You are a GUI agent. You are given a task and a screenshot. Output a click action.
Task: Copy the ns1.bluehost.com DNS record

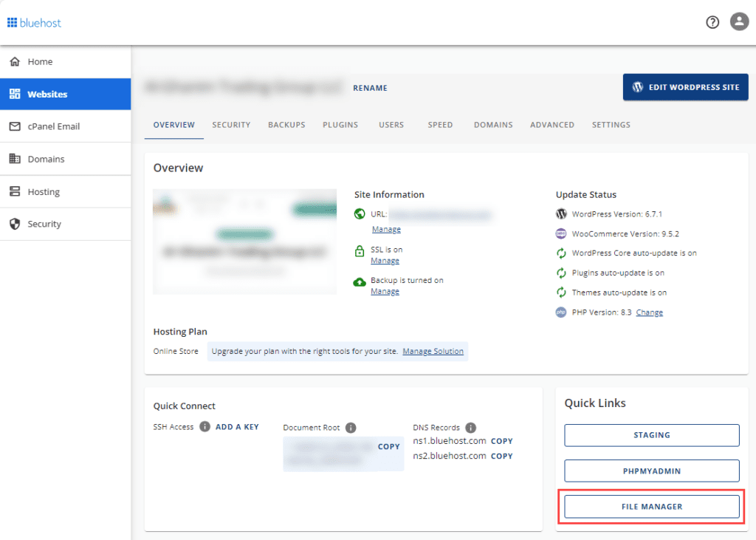coord(501,441)
